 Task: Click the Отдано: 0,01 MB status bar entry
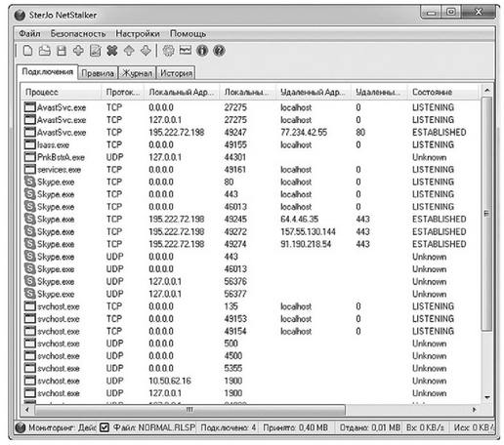370,427
